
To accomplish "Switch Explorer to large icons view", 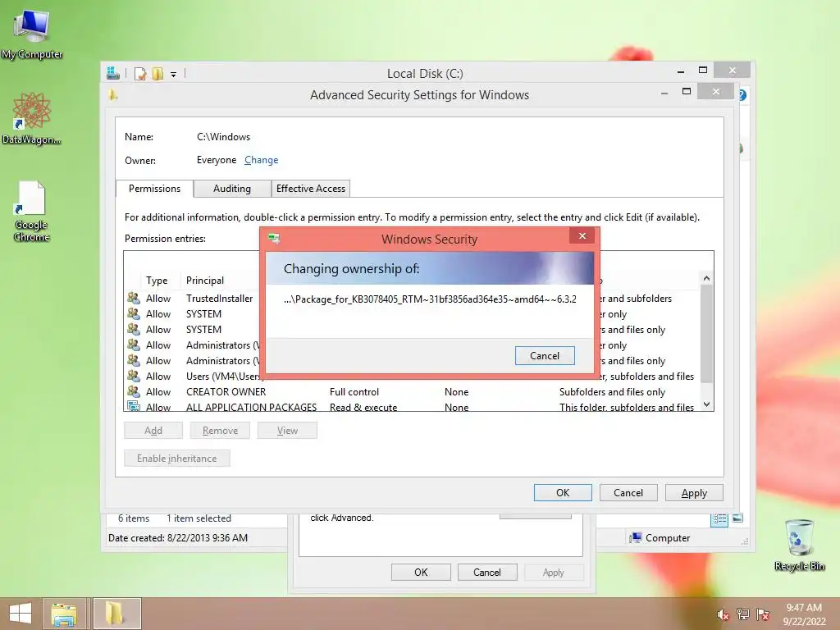I will point(737,518).
